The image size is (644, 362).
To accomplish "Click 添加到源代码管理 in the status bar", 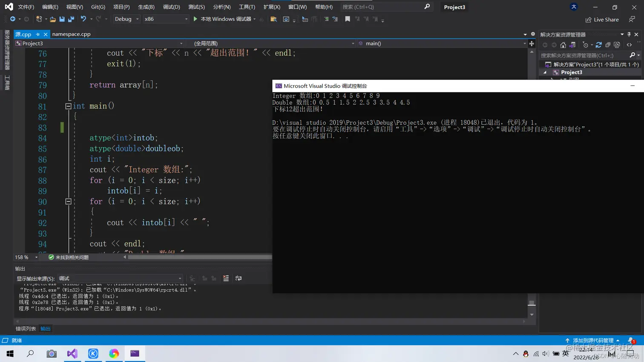I will pos(592,340).
